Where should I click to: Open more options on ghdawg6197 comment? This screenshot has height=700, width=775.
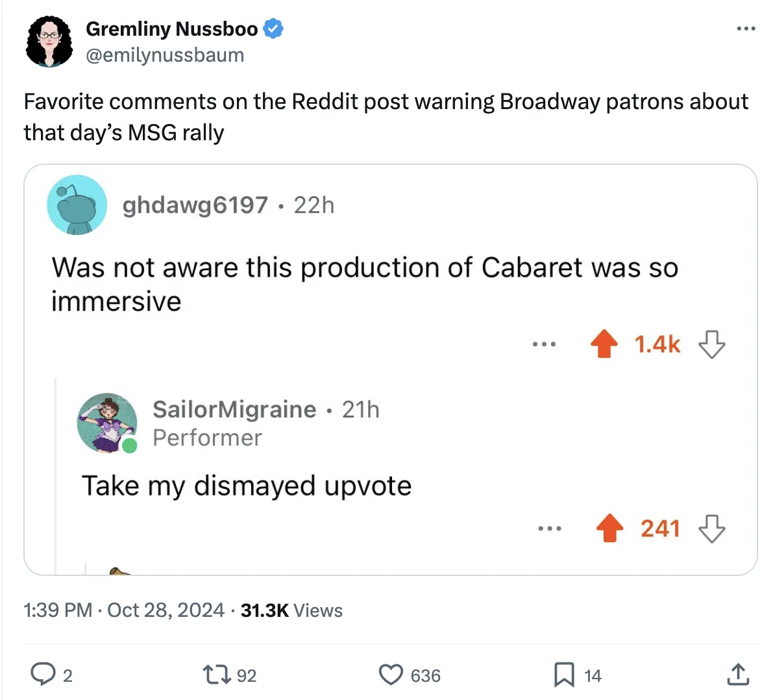tap(544, 344)
